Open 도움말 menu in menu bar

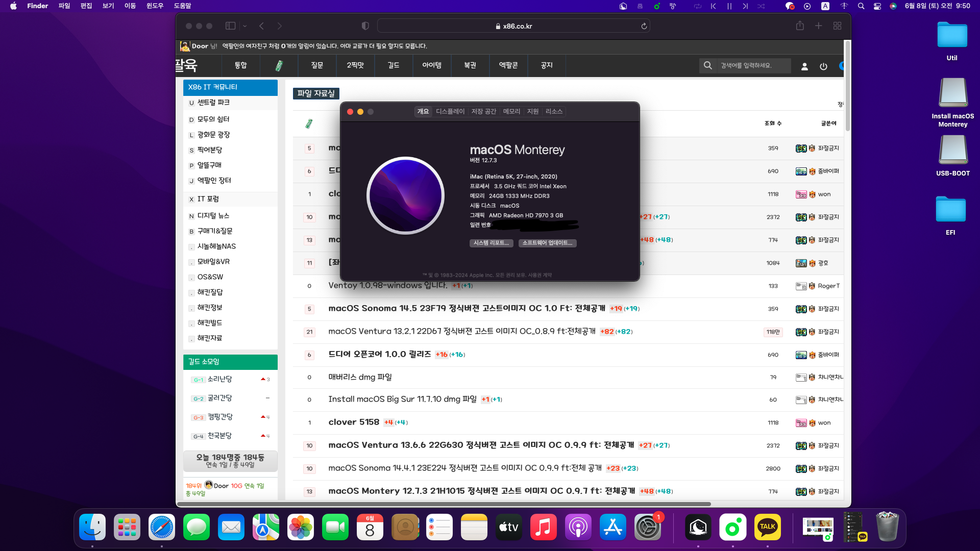coord(183,6)
